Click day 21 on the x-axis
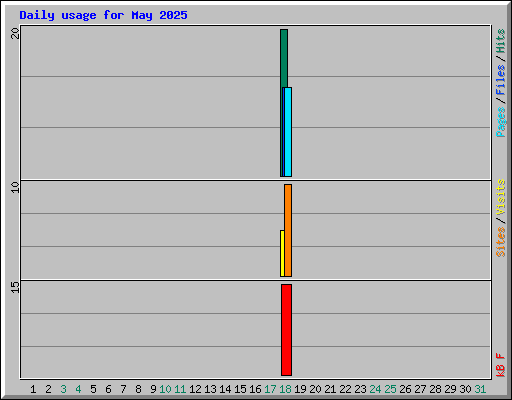Screen dimensions: 512x400 [330, 389]
